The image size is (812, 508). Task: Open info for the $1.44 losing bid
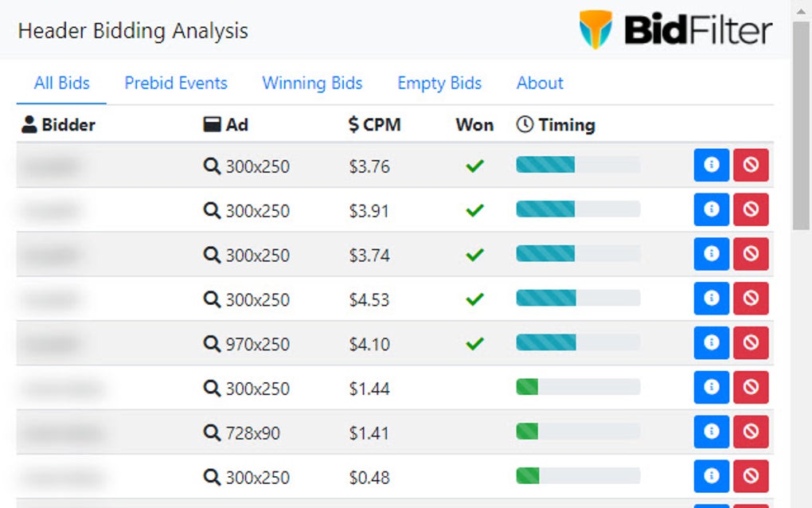[711, 388]
